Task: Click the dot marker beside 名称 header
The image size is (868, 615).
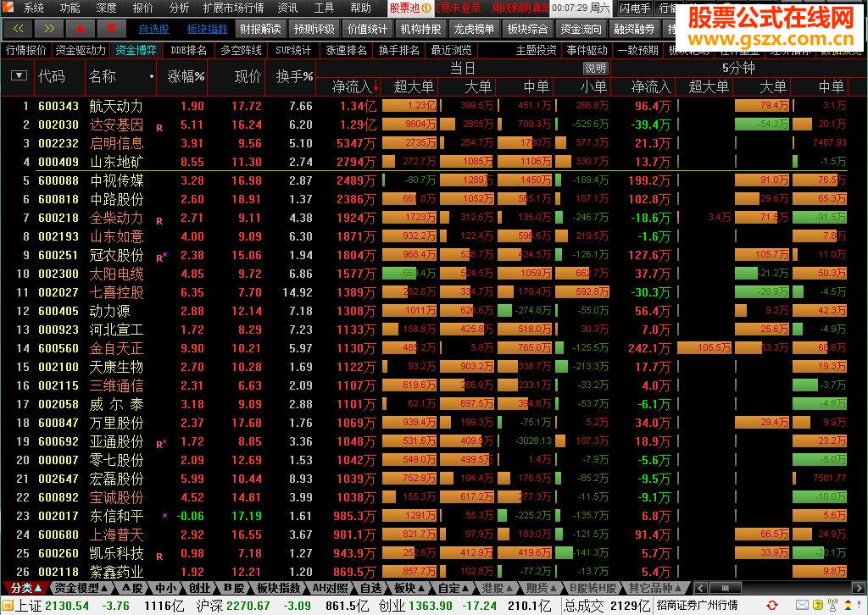Action: tap(151, 76)
